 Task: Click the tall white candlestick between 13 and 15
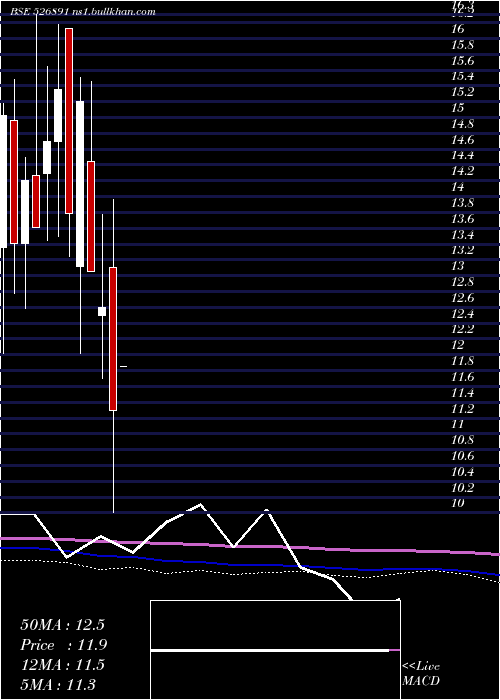pos(80,184)
